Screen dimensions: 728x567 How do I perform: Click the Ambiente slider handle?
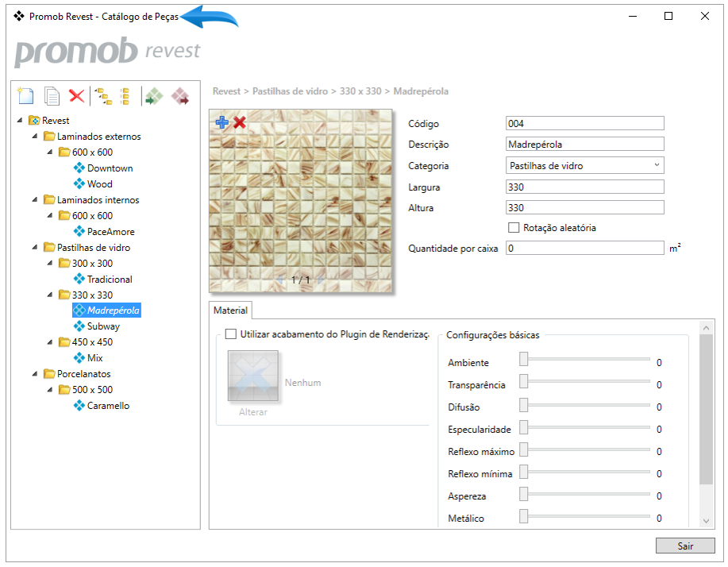pyautogui.click(x=523, y=359)
